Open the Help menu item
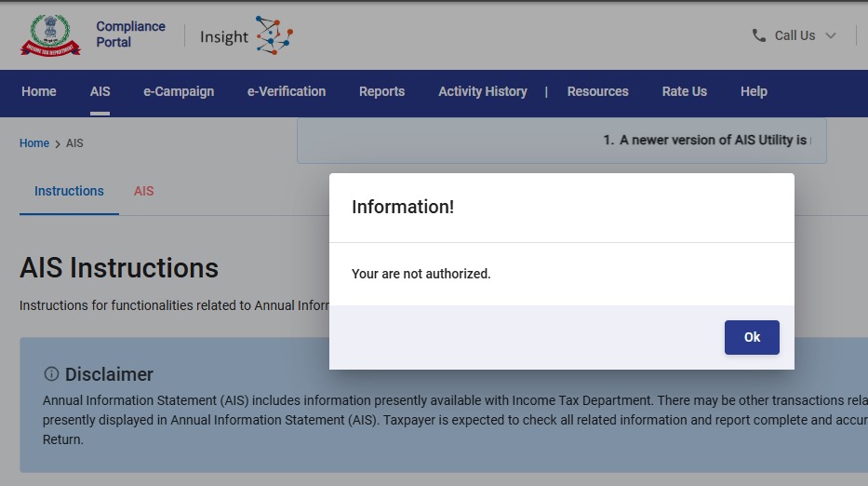 point(754,91)
